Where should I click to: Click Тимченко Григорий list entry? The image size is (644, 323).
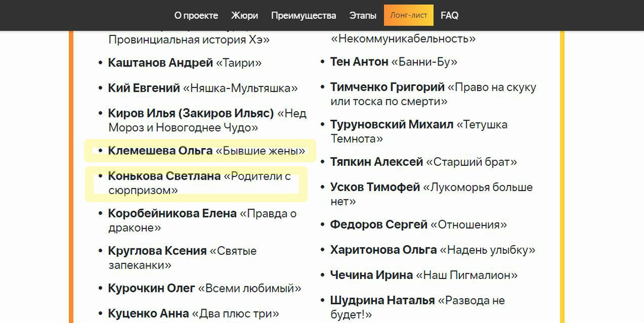(432, 94)
